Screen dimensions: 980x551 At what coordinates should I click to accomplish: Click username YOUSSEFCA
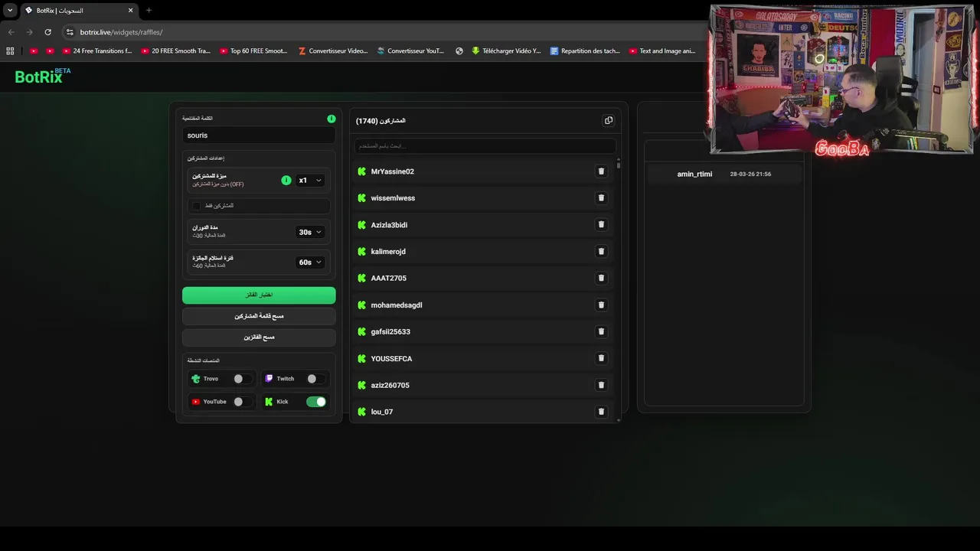click(391, 358)
